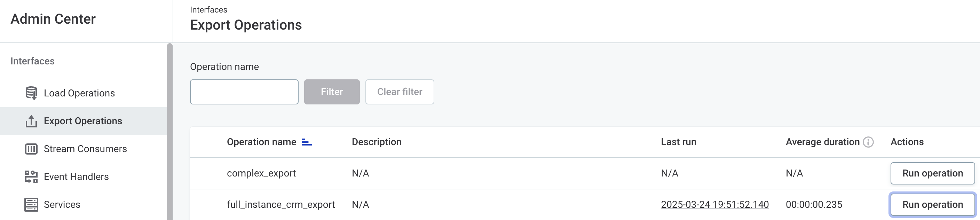Click the Export Operations upload icon
The width and height of the screenshot is (980, 220).
31,121
